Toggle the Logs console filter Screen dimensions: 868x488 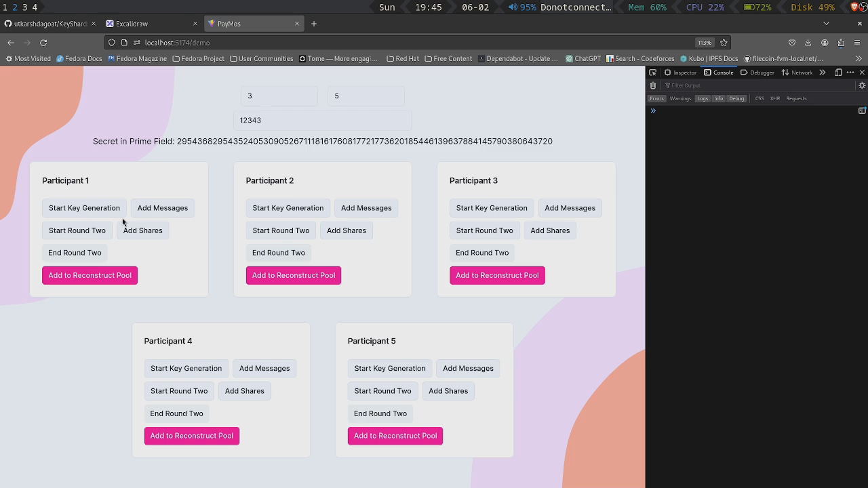703,98
